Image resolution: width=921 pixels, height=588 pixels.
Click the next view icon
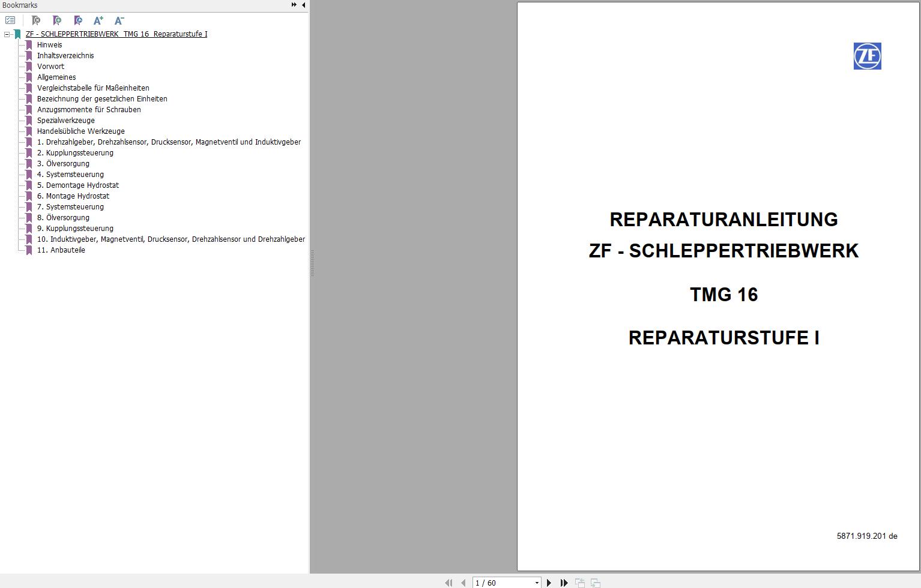[596, 583]
